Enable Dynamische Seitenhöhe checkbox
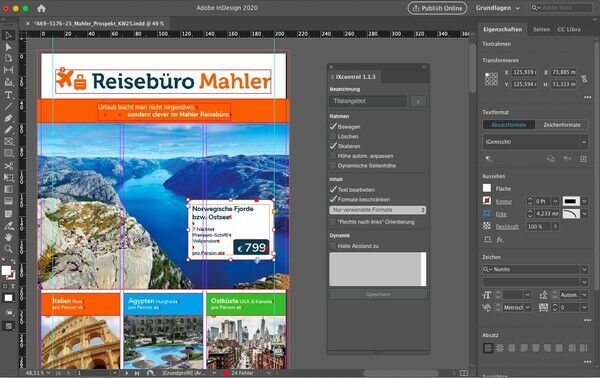Viewport: 600px width, 378px height. (333, 166)
